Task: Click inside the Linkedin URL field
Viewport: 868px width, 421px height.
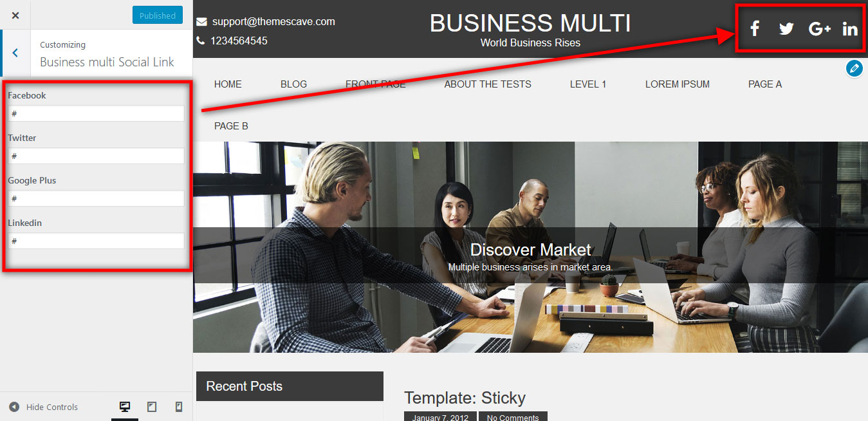Action: pyautogui.click(x=97, y=241)
